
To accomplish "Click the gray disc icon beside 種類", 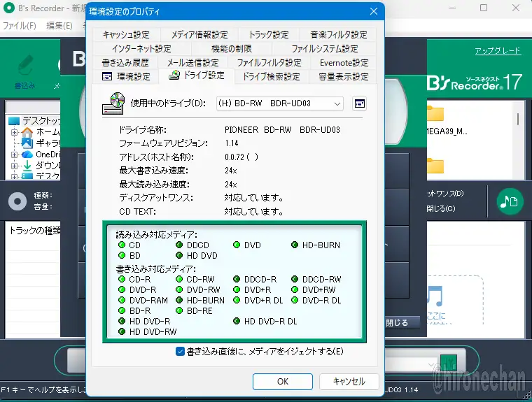I will (17, 201).
